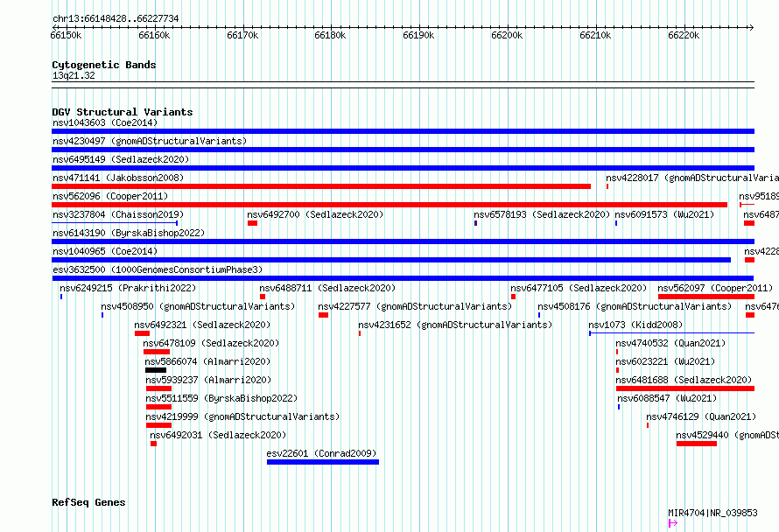
Task: Click the red nsv6492700 variant bar
Action: pos(252,223)
